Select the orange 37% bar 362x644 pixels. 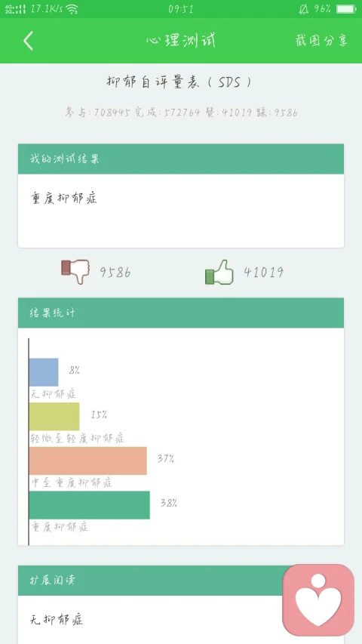coord(87,461)
